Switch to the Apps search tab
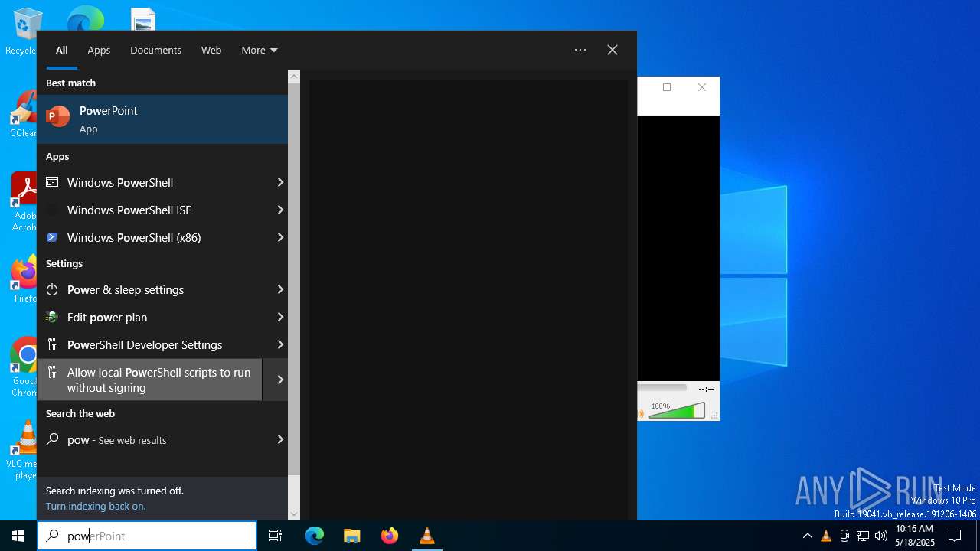Viewport: 980px width, 551px height. pyautogui.click(x=99, y=50)
